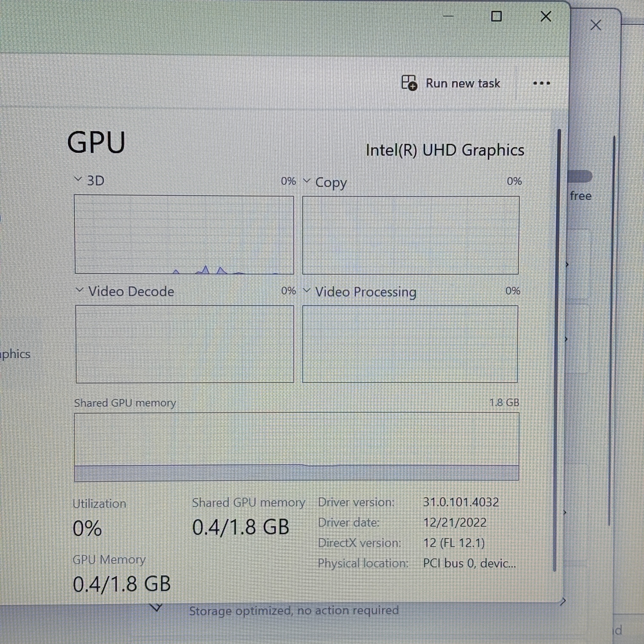Click the DirectX value "12 (FL 12.1)"
Image resolution: width=644 pixels, height=644 pixels.
pyautogui.click(x=454, y=543)
